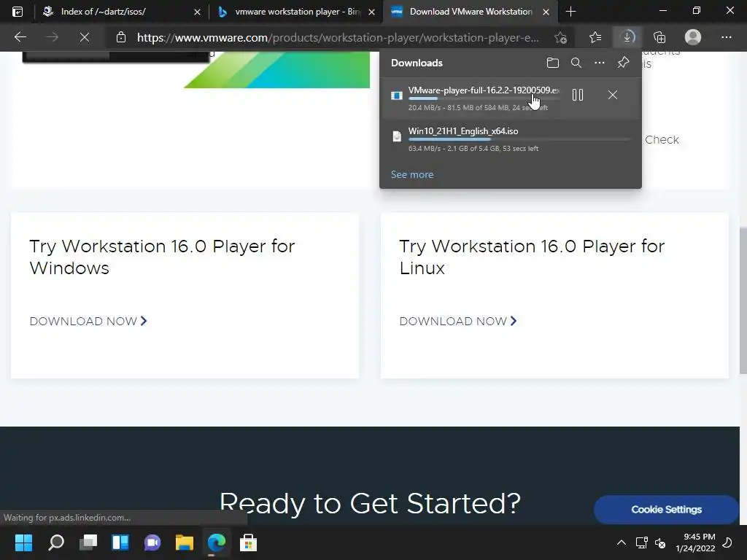747x560 pixels.
Task: Open File Explorer from the taskbar
Action: pos(185,542)
